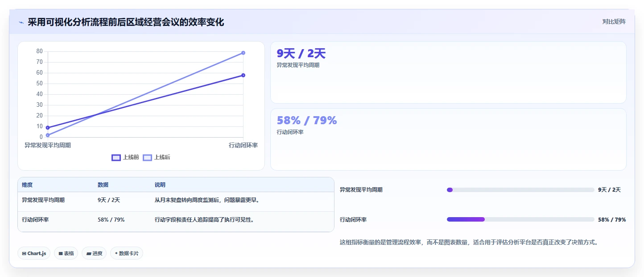Toggle the 上线后 legend item

[x=157, y=157]
